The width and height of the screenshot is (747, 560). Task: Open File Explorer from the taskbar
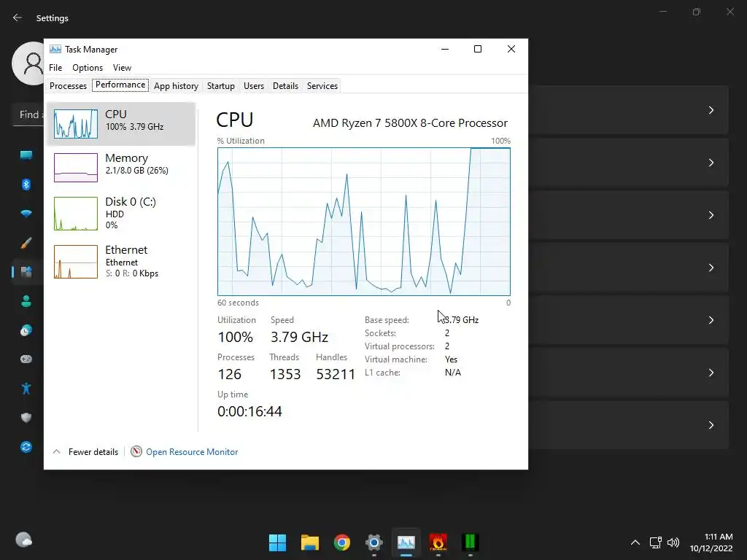(x=309, y=542)
